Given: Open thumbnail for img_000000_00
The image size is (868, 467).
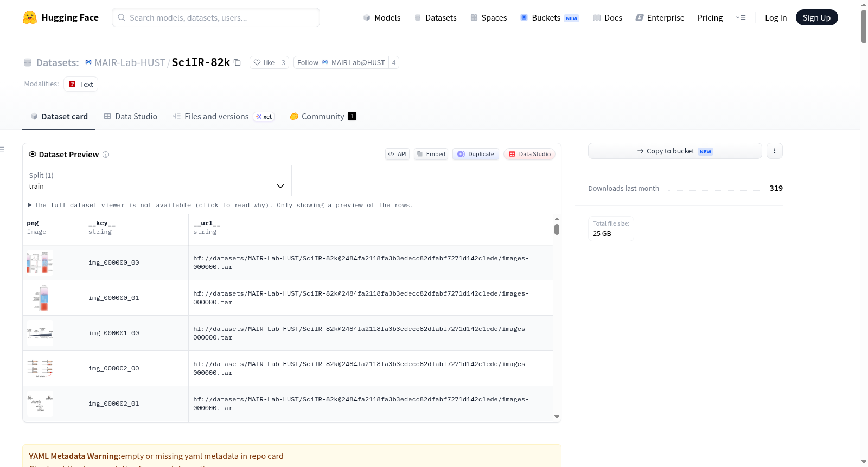Looking at the screenshot, I should [x=40, y=263].
